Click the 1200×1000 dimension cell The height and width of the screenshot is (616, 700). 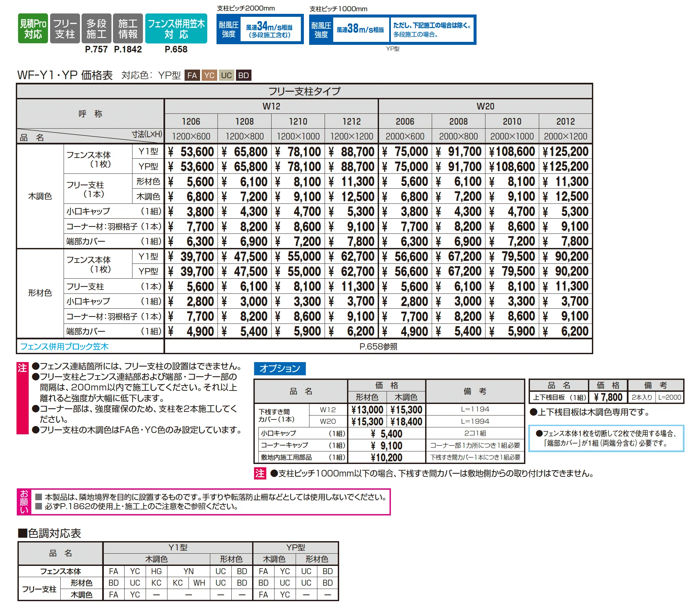tap(298, 136)
